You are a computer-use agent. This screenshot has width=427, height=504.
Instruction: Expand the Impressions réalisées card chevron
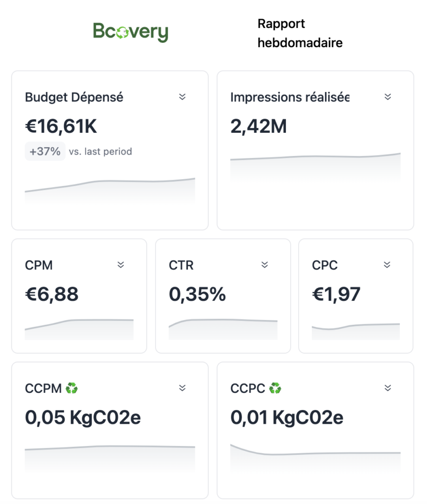[x=388, y=97]
